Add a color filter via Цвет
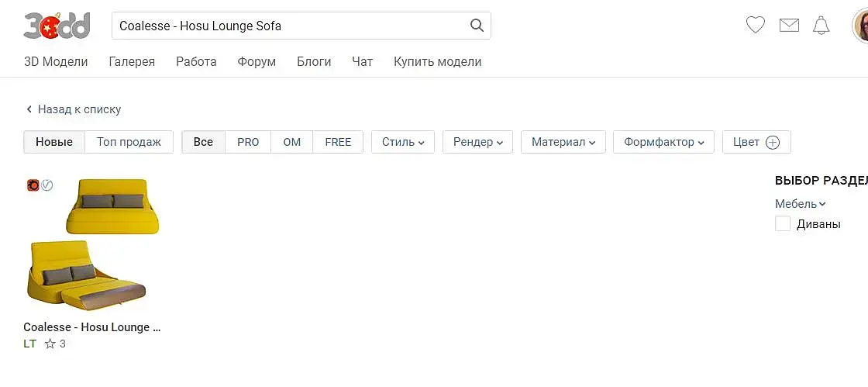Viewport: 868px width, 387px height. [x=756, y=142]
